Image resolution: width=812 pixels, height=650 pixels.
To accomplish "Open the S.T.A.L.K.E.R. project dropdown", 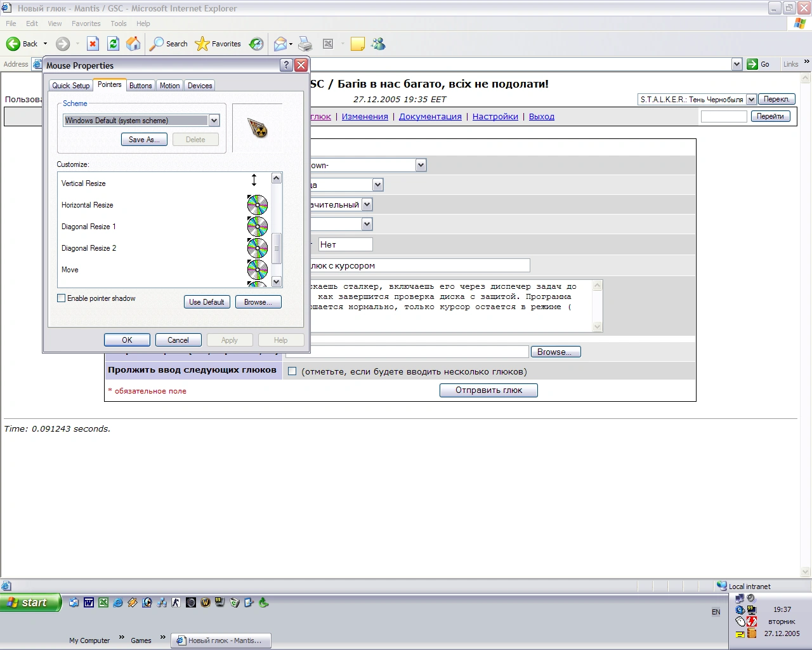I will coord(751,100).
